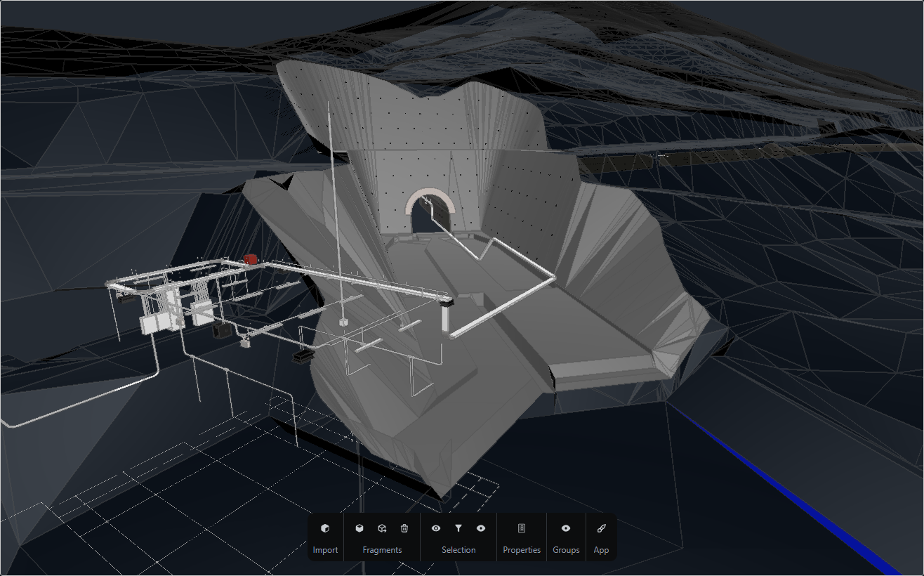
Task: Click the wireframe cube export icon in Fragments
Action: 382,528
